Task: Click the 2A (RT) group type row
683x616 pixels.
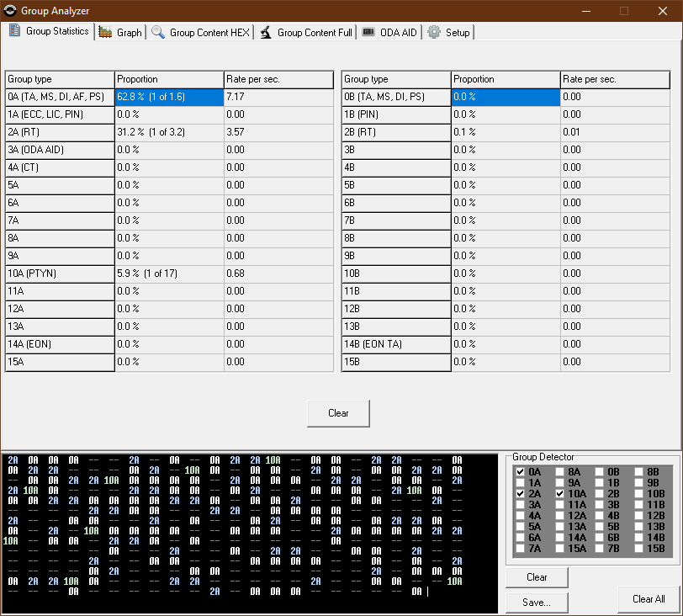Action: pyautogui.click(x=59, y=132)
